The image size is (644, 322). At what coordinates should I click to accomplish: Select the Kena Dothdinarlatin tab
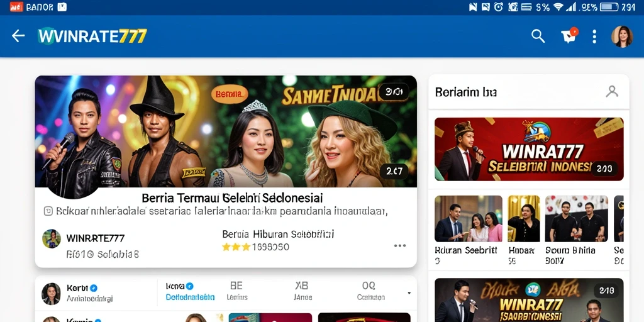tap(190, 291)
